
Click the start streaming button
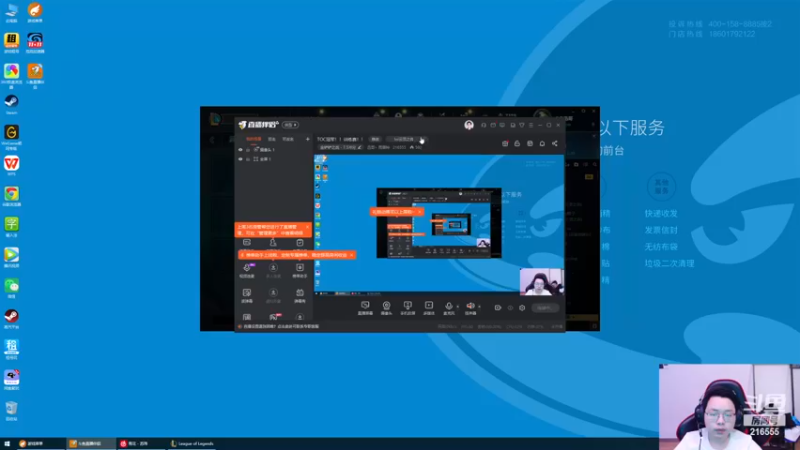544,308
